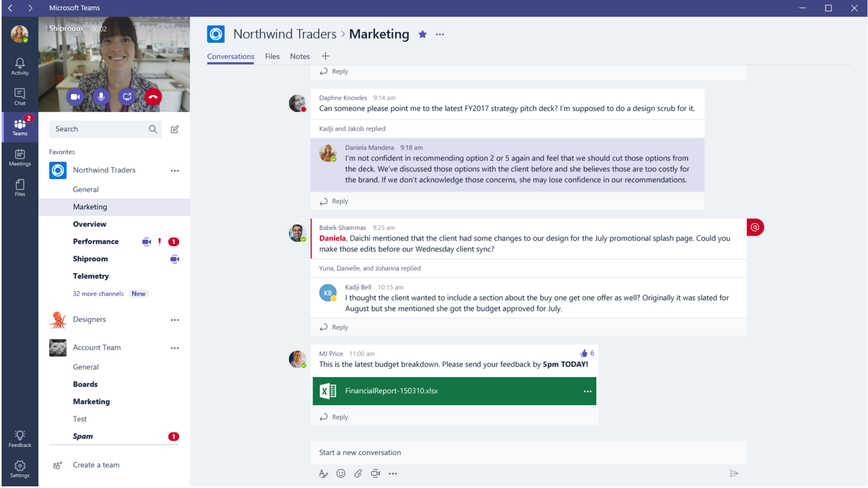Add a new tab with plus icon
The height and width of the screenshot is (488, 868).
point(325,56)
